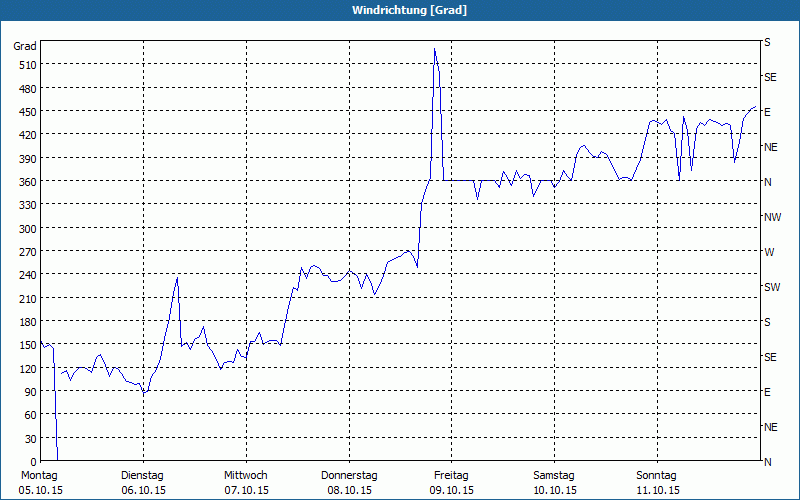Click the date 11.10.15
The width and height of the screenshot is (800, 500).
pyautogui.click(x=658, y=490)
